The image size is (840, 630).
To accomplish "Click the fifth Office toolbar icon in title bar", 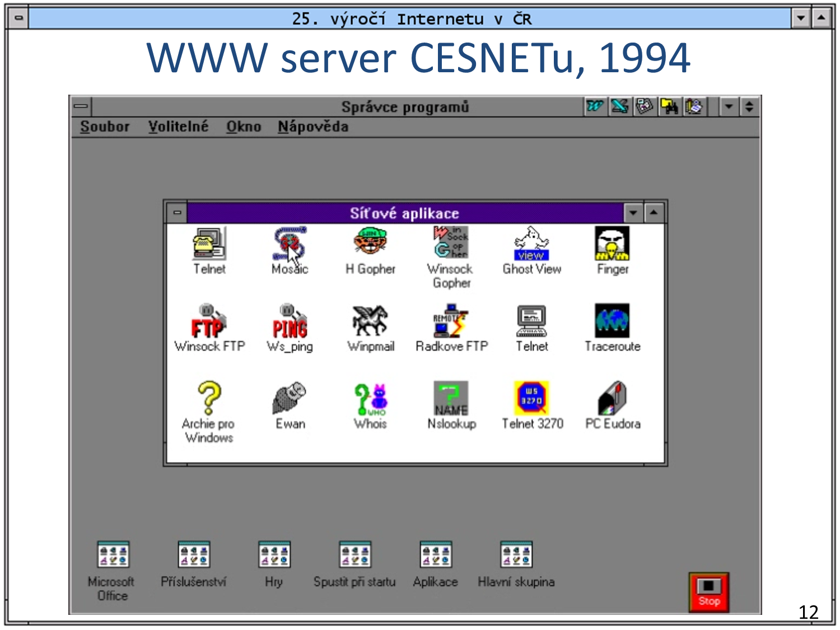I will click(693, 106).
